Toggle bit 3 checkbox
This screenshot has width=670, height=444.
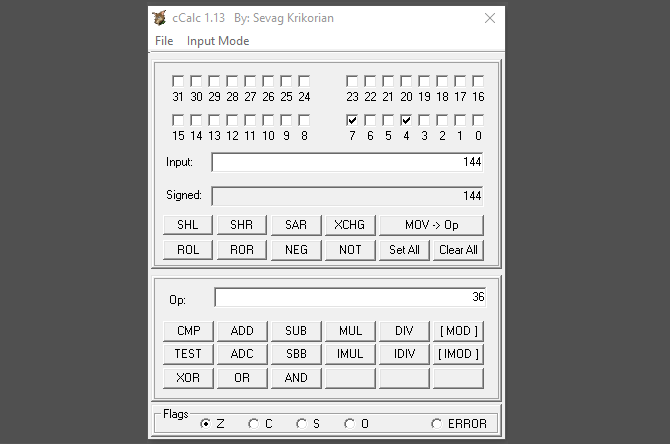pos(424,120)
